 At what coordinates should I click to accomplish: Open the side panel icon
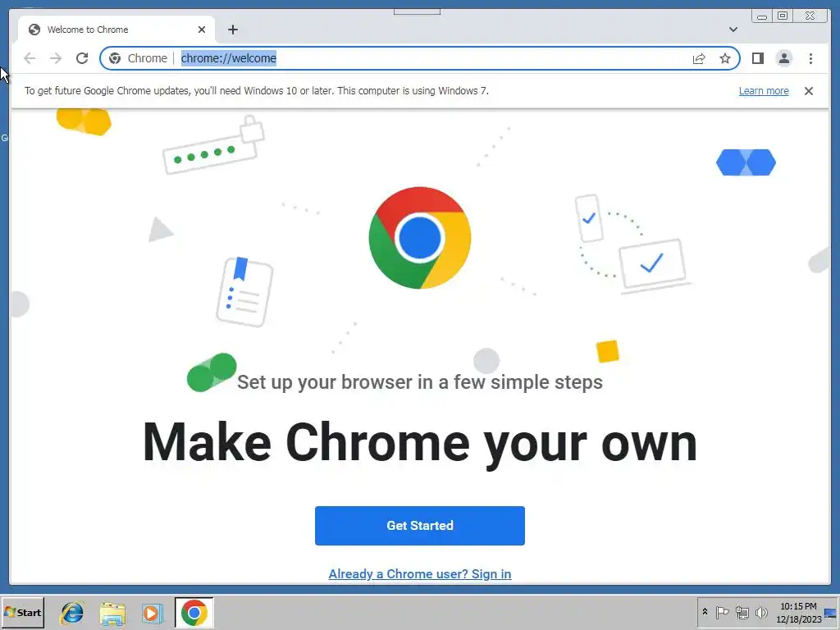click(757, 58)
